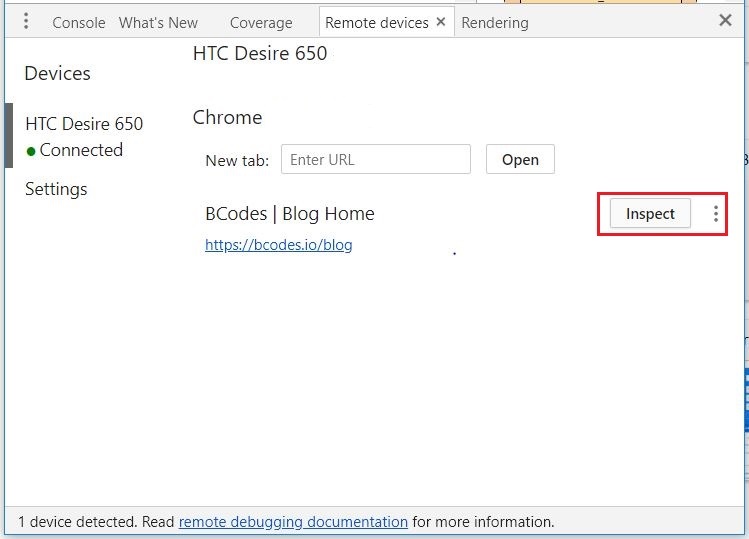The image size is (749, 539).
Task: Open the https://bcodes.io/blog link
Action: coord(278,245)
